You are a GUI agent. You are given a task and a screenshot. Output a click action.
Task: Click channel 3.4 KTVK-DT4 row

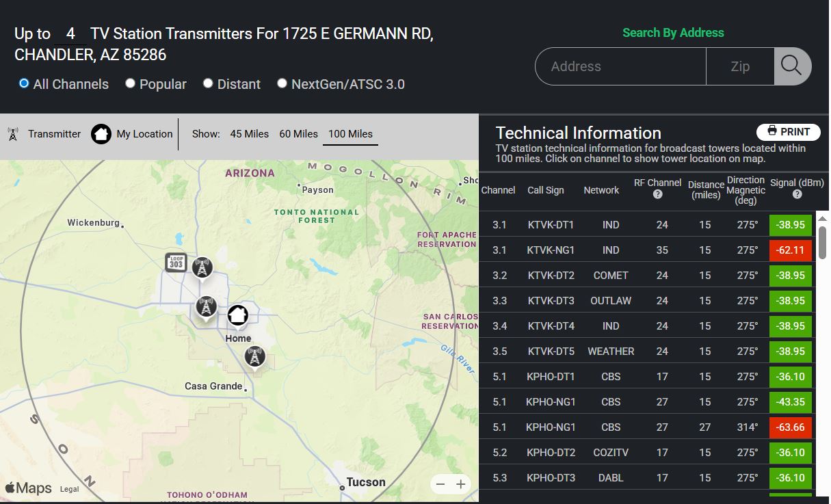click(x=648, y=326)
